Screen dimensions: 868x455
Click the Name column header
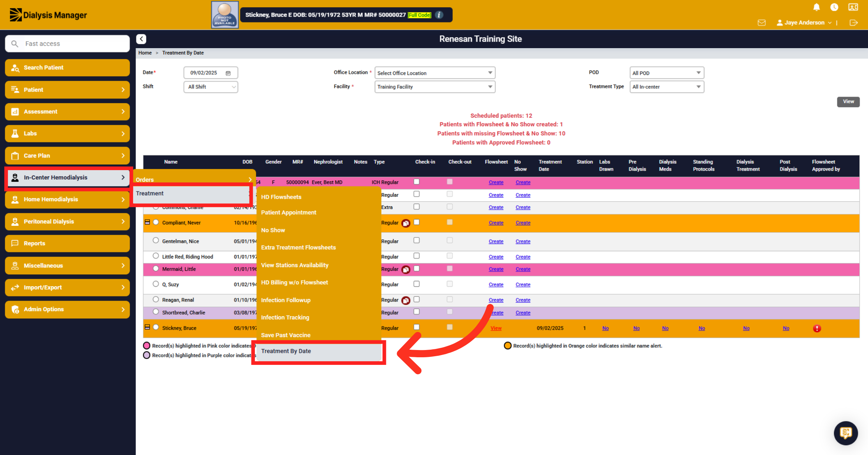(x=171, y=162)
